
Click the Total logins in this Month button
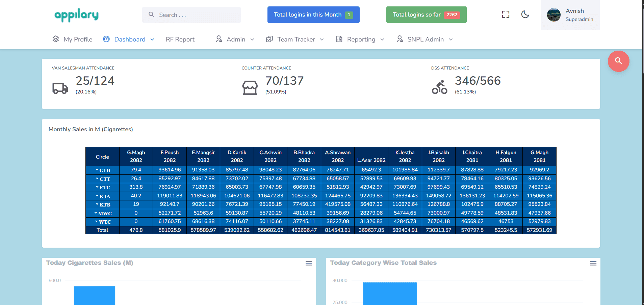point(313,15)
